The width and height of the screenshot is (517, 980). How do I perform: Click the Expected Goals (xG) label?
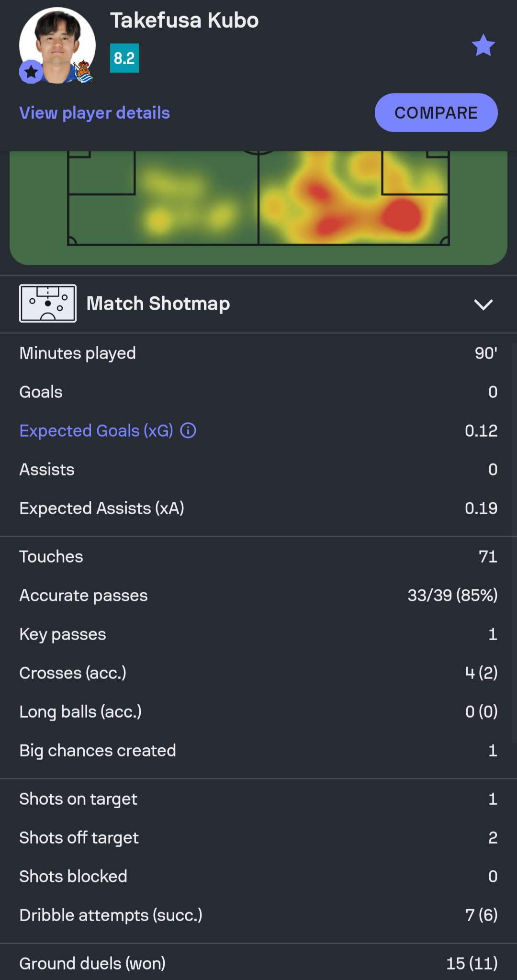click(x=96, y=430)
